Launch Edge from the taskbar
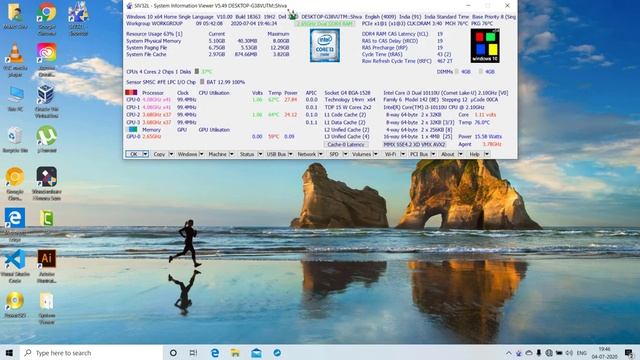Screen dimensions: 640x360 point(215,353)
